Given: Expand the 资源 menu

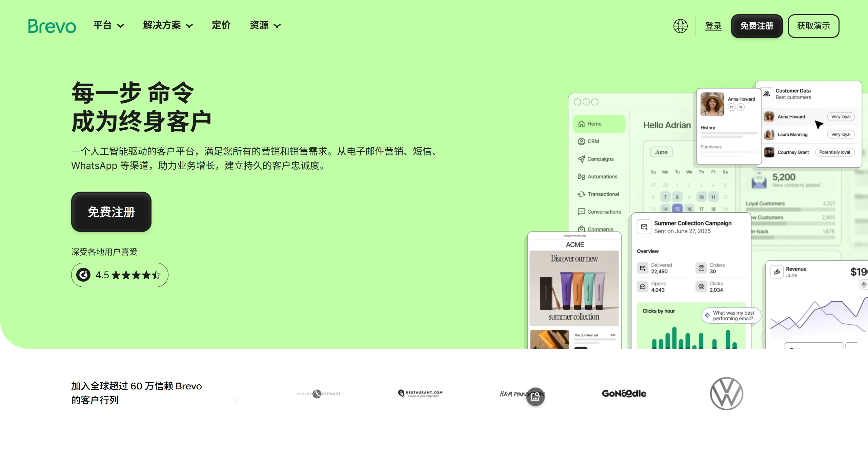Looking at the screenshot, I should tap(265, 25).
